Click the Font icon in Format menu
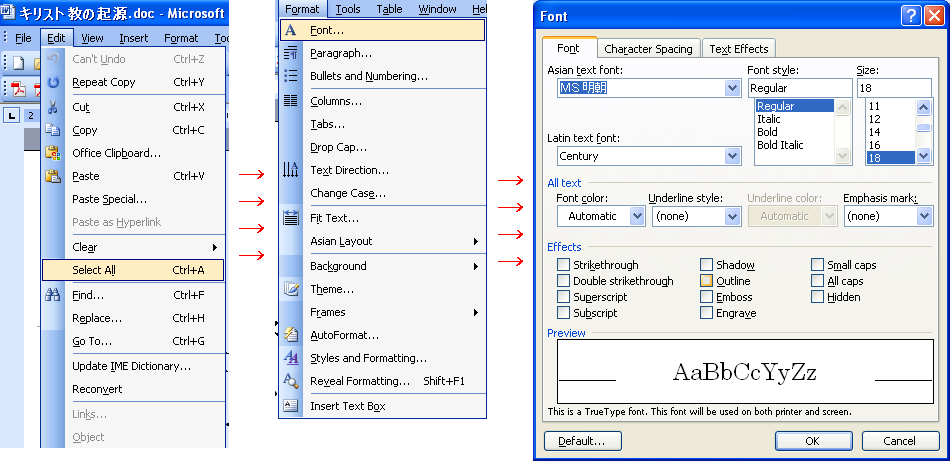This screenshot has height=462, width=950. coord(291,30)
